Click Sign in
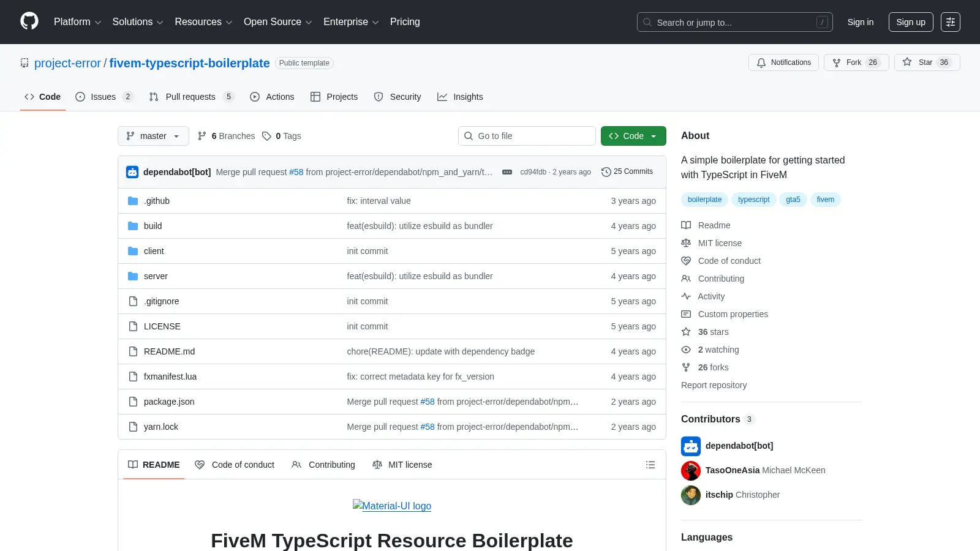This screenshot has width=980, height=551. click(x=861, y=22)
